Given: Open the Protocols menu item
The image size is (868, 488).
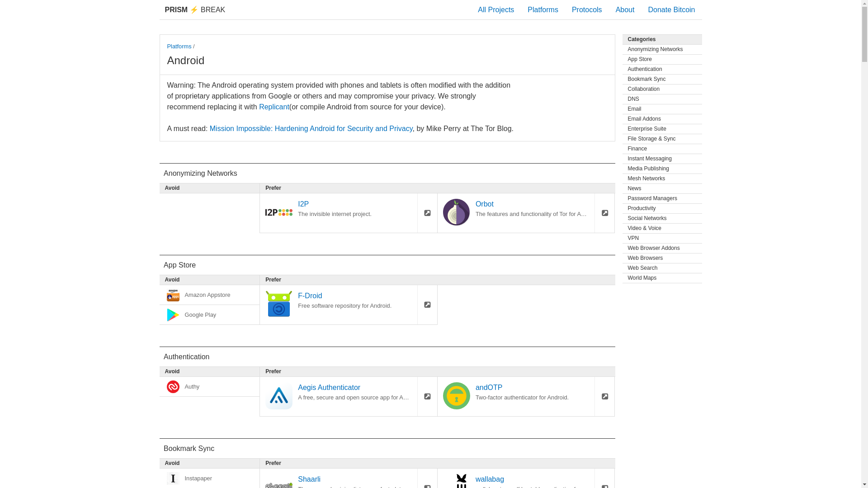Looking at the screenshot, I should [x=586, y=9].
